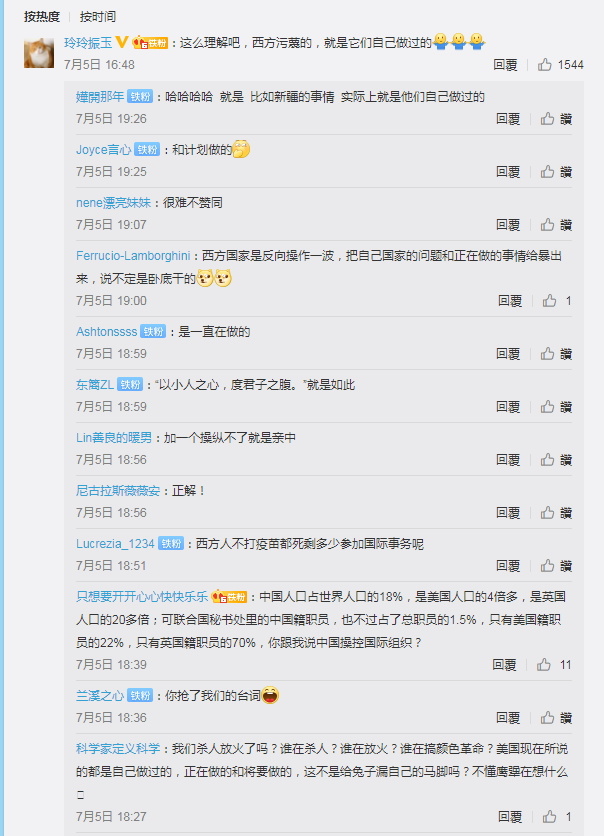Click the 铁粉 badge beside Ashtonssss
604x836 pixels.
tap(153, 332)
